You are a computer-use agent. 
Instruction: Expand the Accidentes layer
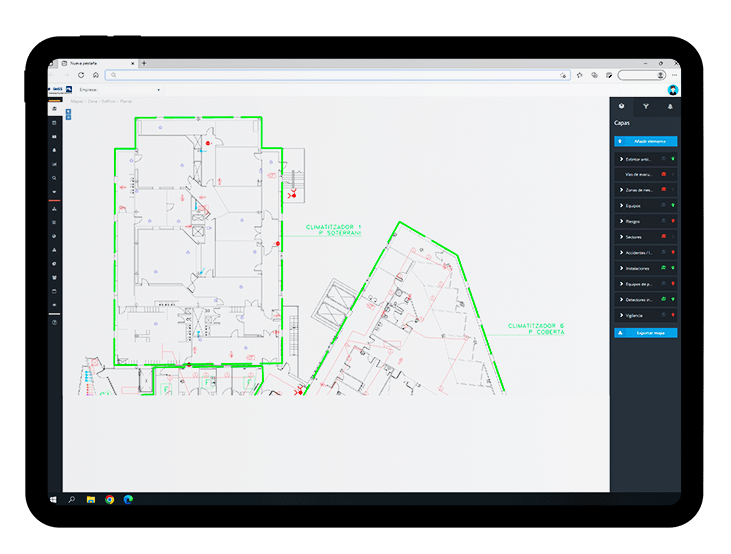point(621,253)
